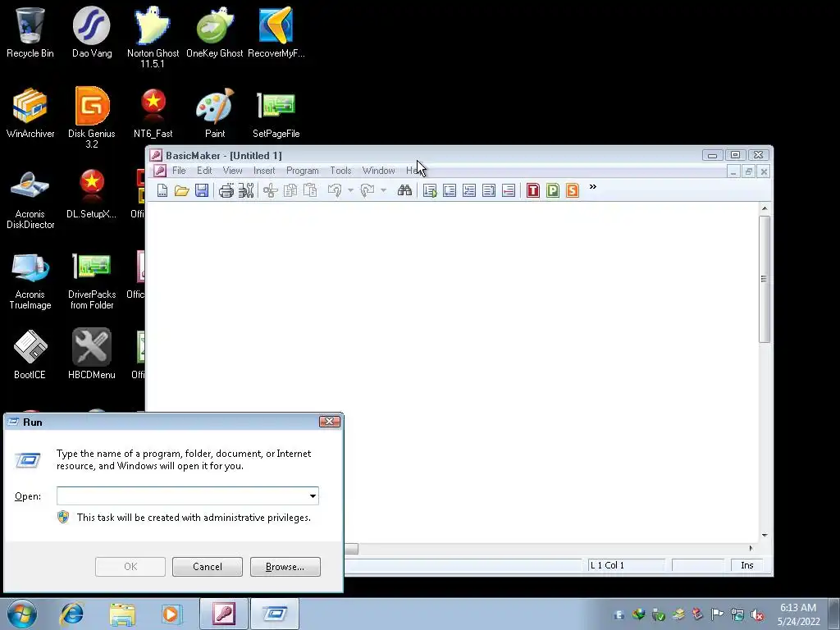Save file with the floppy disk icon
This screenshot has height=630, width=840.
[x=202, y=190]
